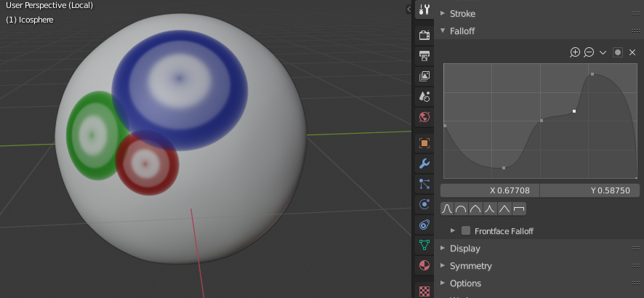
Task: Switch to View Layer properties tab
Action: tap(424, 76)
